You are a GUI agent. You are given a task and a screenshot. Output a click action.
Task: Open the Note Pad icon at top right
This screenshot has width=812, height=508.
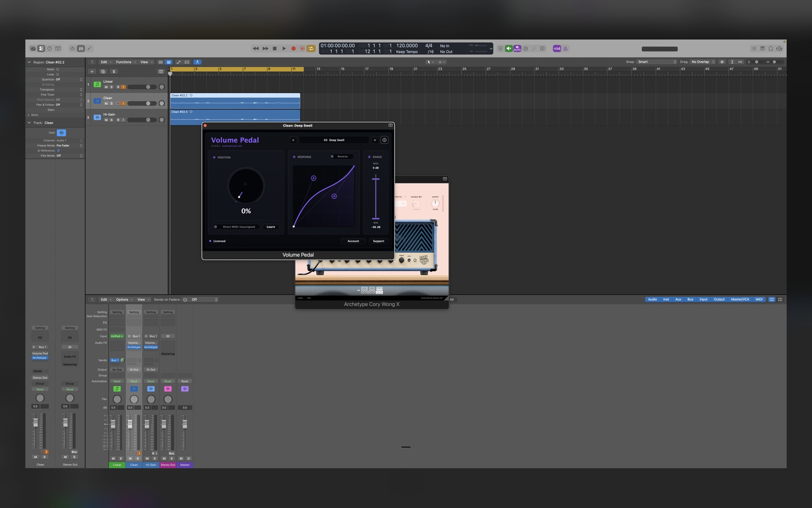coord(762,48)
